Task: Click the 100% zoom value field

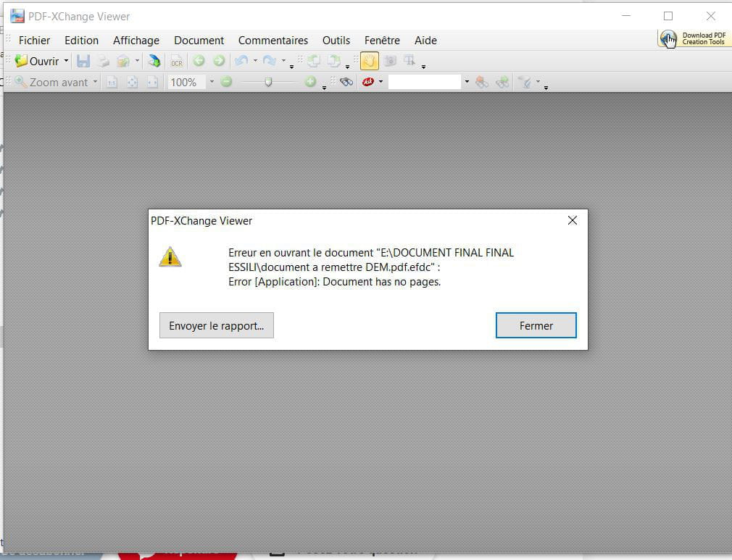Action: point(187,82)
